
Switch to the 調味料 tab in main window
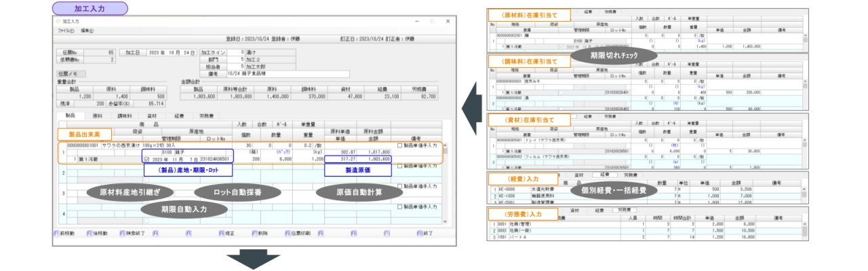[x=125, y=116]
